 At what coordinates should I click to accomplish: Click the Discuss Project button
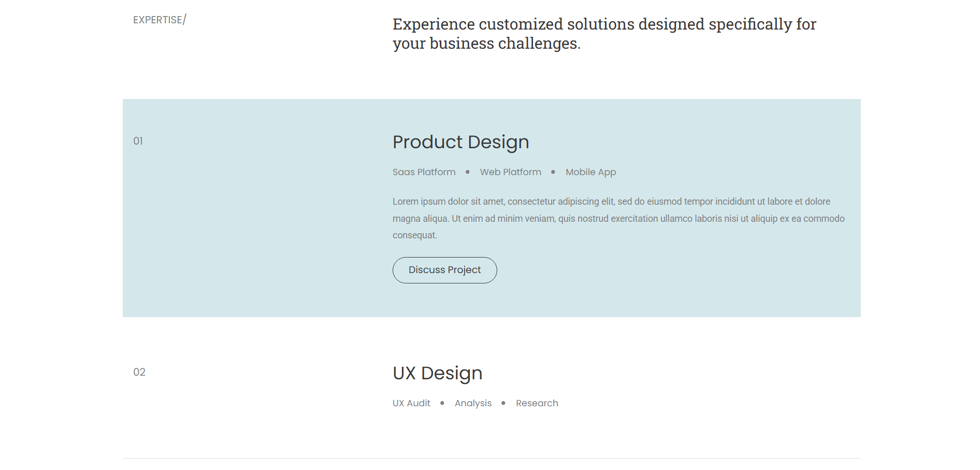tap(444, 270)
